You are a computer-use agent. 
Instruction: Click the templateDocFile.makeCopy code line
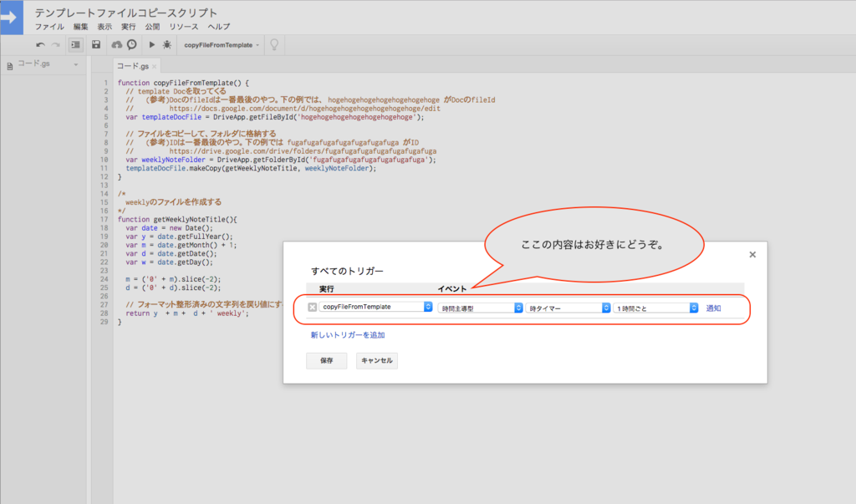pyautogui.click(x=251, y=168)
